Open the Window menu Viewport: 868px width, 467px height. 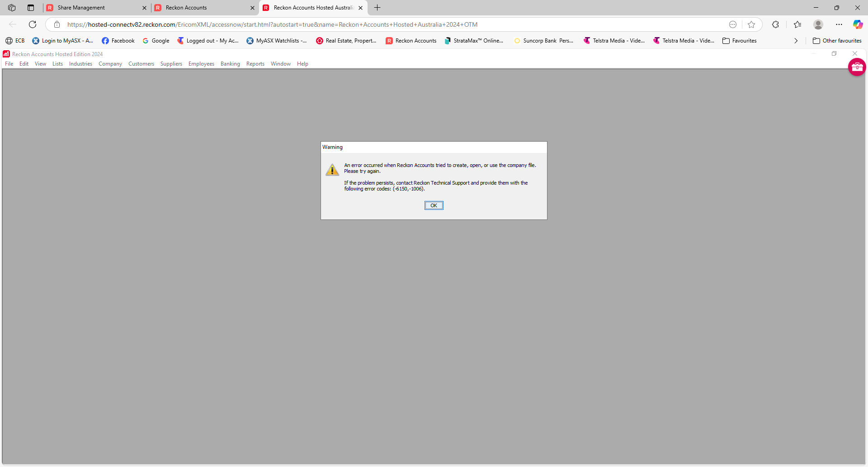(281, 64)
